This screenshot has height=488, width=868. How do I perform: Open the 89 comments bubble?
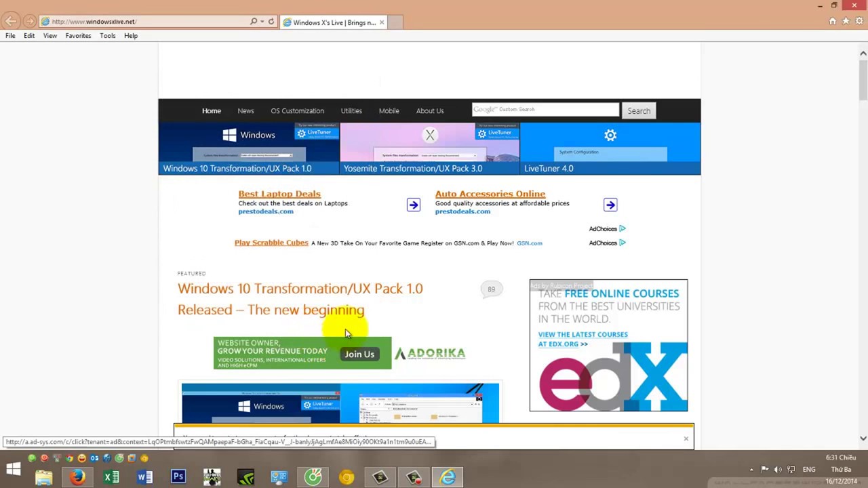[492, 289]
